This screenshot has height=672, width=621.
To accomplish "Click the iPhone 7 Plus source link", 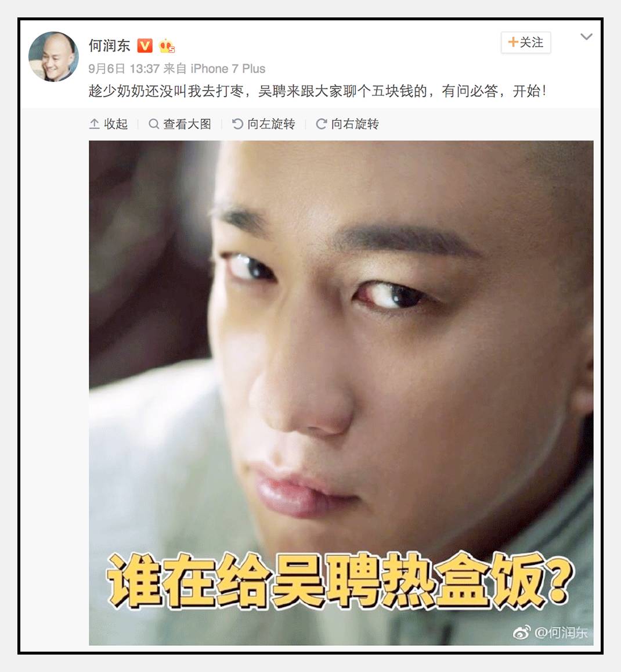I will (228, 69).
